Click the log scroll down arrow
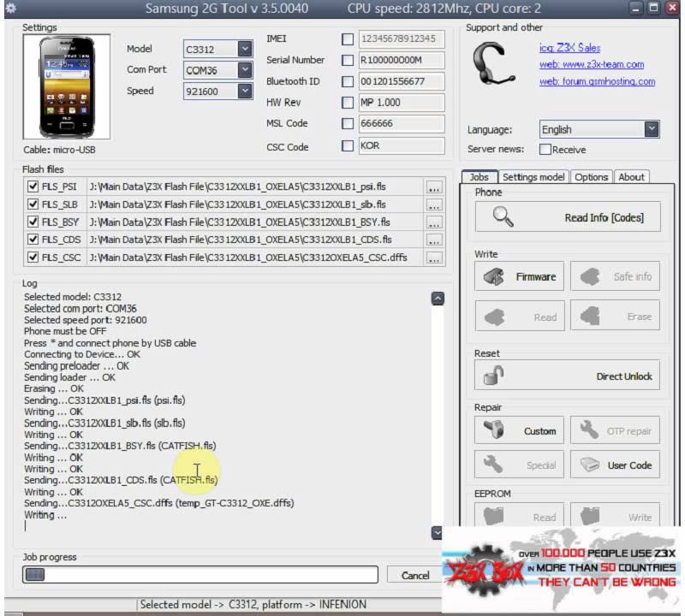685x616 pixels. (437, 533)
